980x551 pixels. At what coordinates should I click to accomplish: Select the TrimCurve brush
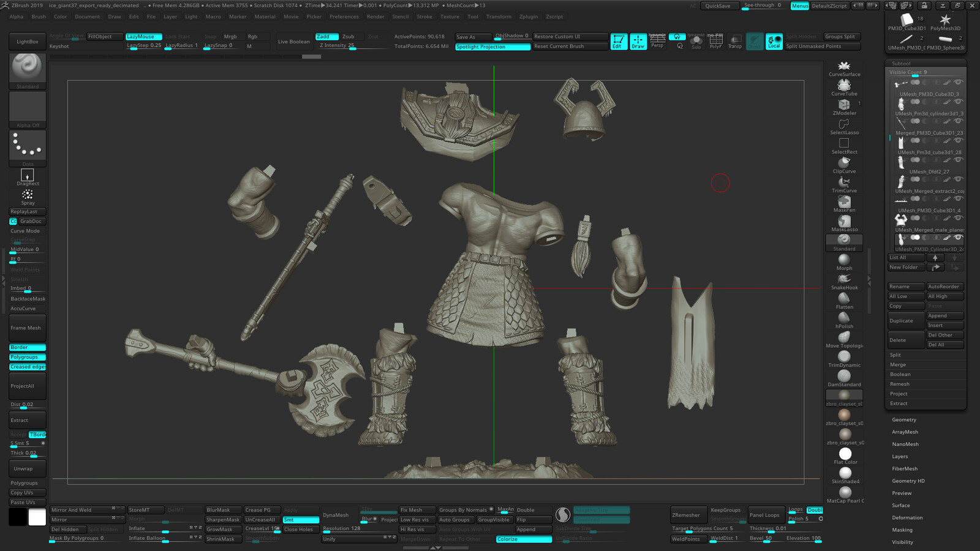coord(844,184)
